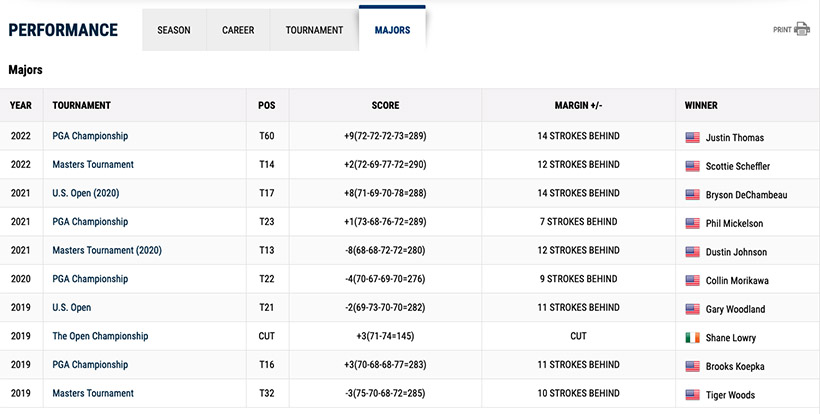Click the Print icon

pyautogui.click(x=801, y=30)
